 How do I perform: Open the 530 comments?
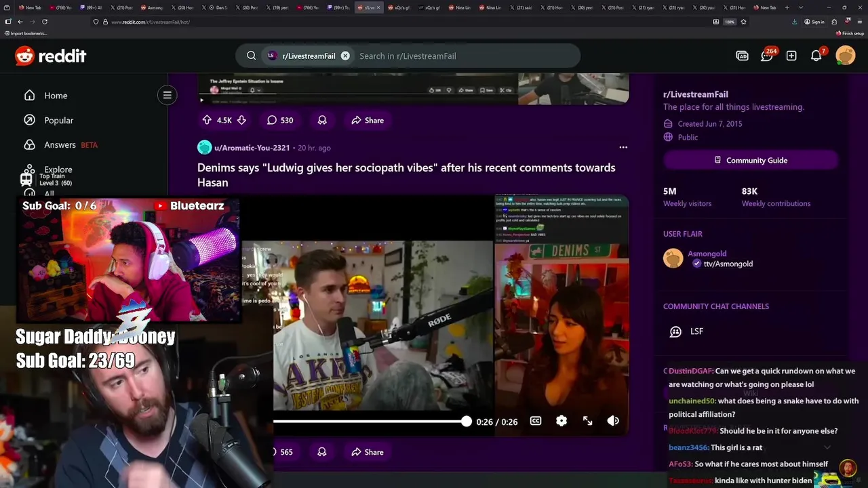280,120
